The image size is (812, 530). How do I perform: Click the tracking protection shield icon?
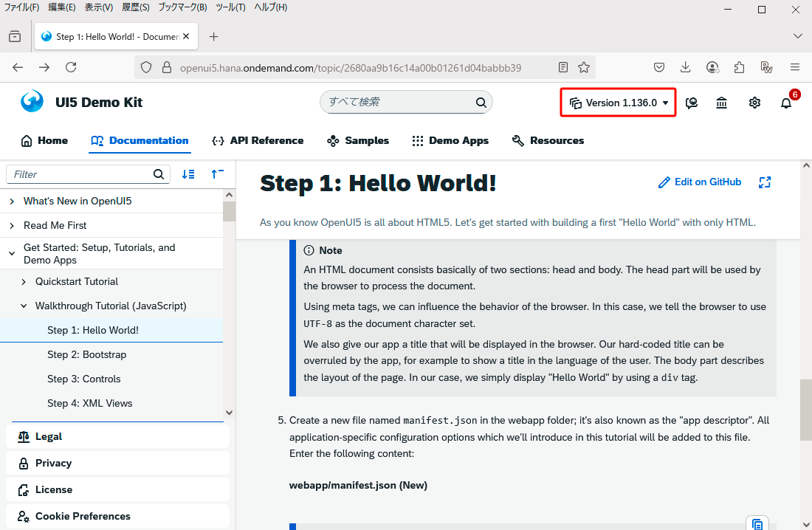pos(147,67)
